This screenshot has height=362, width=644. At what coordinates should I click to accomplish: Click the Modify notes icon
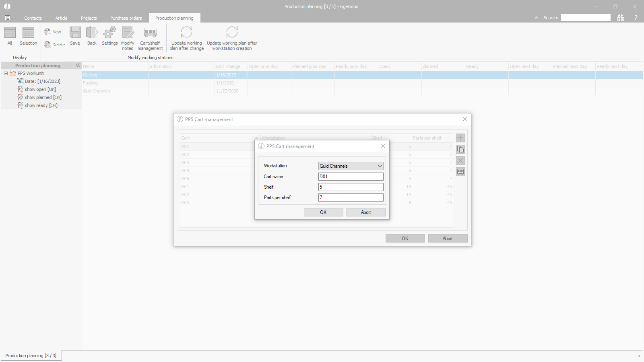128,33
